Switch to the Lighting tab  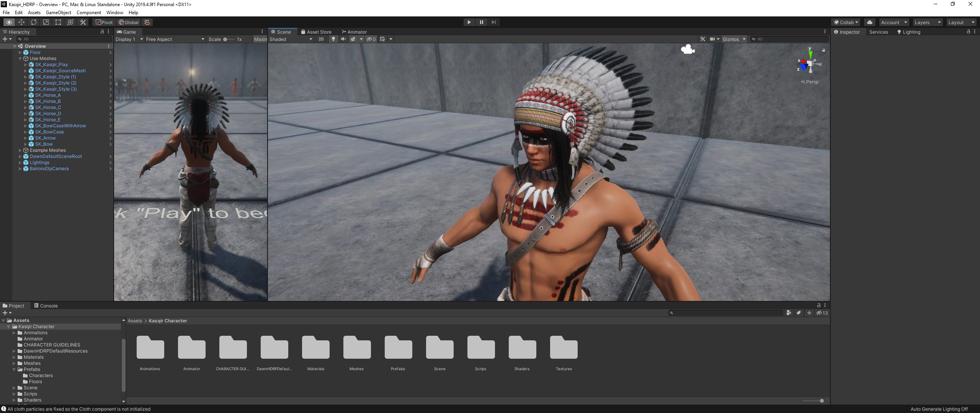pyautogui.click(x=908, y=32)
